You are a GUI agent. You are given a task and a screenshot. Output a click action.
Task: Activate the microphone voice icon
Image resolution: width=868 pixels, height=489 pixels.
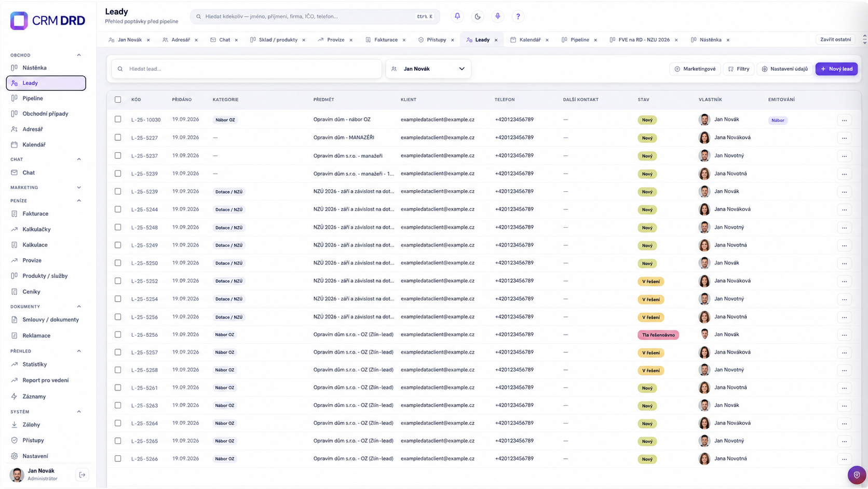(498, 16)
